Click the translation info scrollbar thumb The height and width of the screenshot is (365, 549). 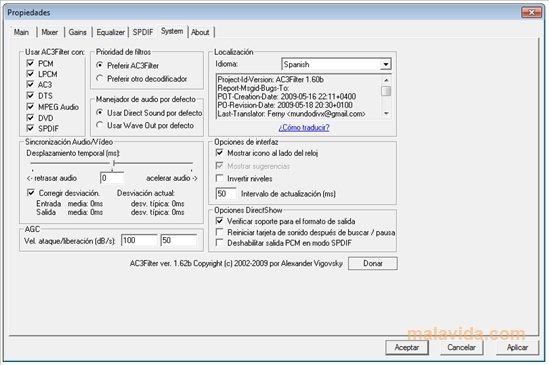click(386, 91)
